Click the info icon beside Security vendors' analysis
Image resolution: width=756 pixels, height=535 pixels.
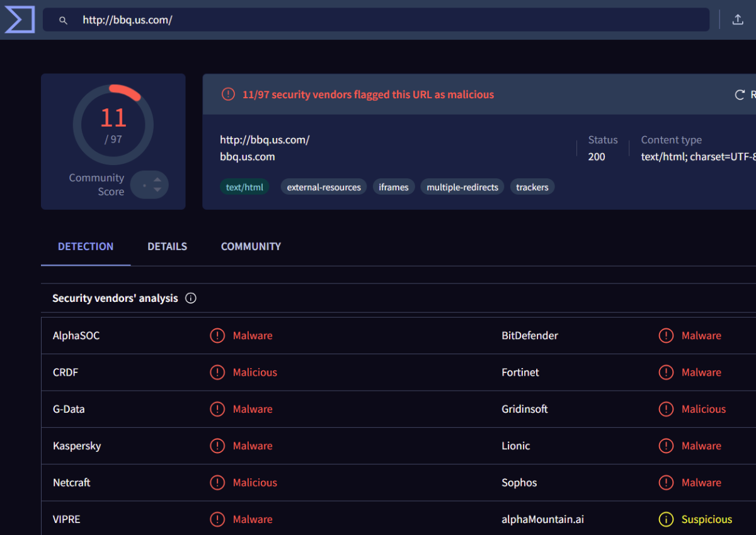click(191, 298)
